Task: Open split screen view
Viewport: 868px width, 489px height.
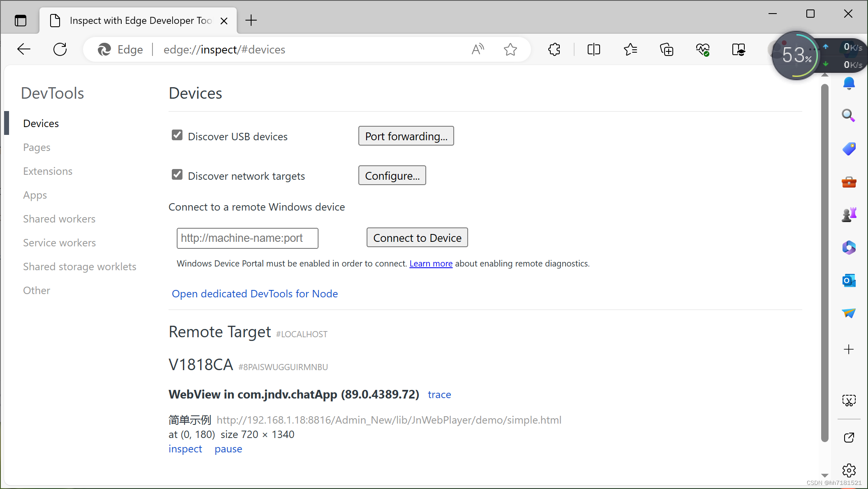Action: pyautogui.click(x=593, y=49)
